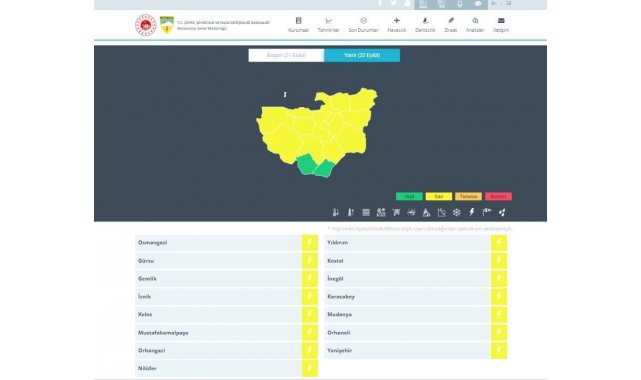641x380 pixels.
Task: Switch to the Yarın (22 Eylül) tab
Action: pos(362,55)
